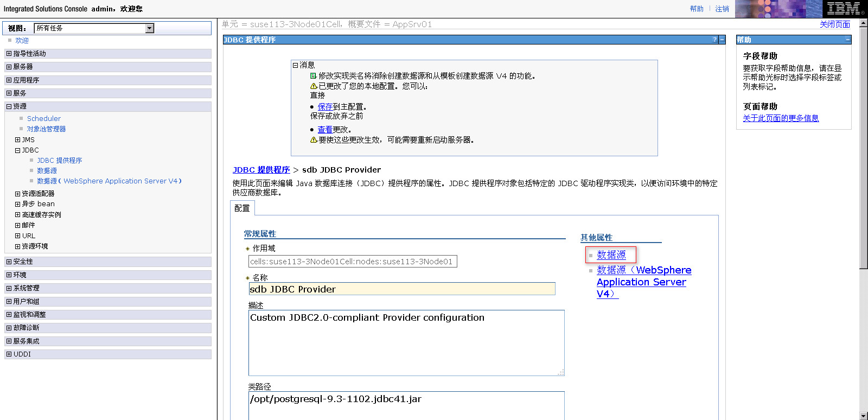This screenshot has height=420, width=868.
Task: Click the page scrollbar down arrow
Action: [x=864, y=416]
